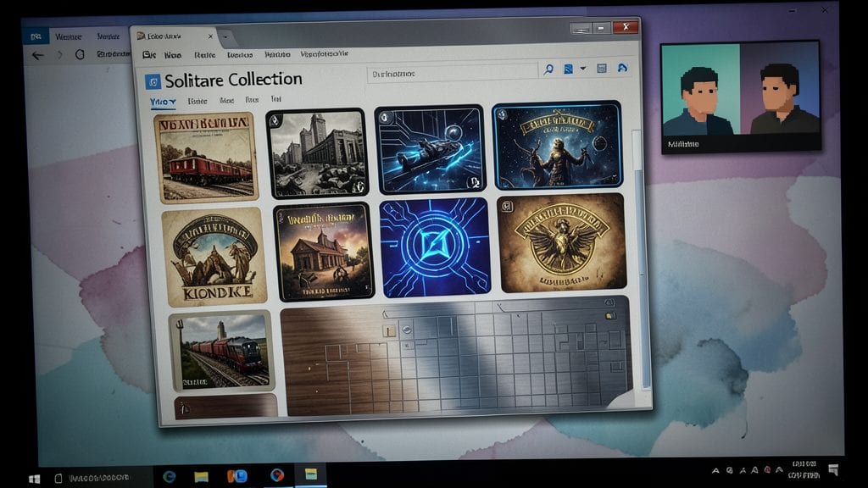
Task: Open the user profile icon in the toolbar
Action: click(x=622, y=68)
